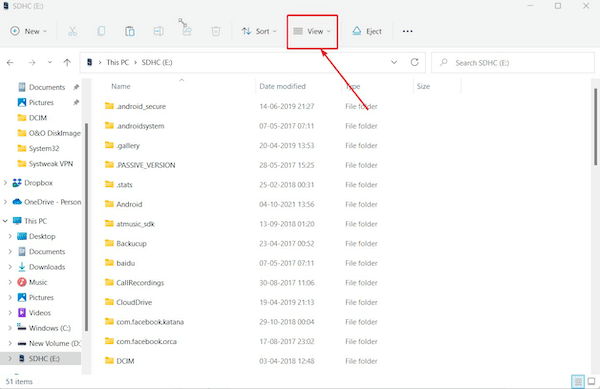Select the .androidsystem folder
This screenshot has width=600, height=389.
tap(134, 126)
